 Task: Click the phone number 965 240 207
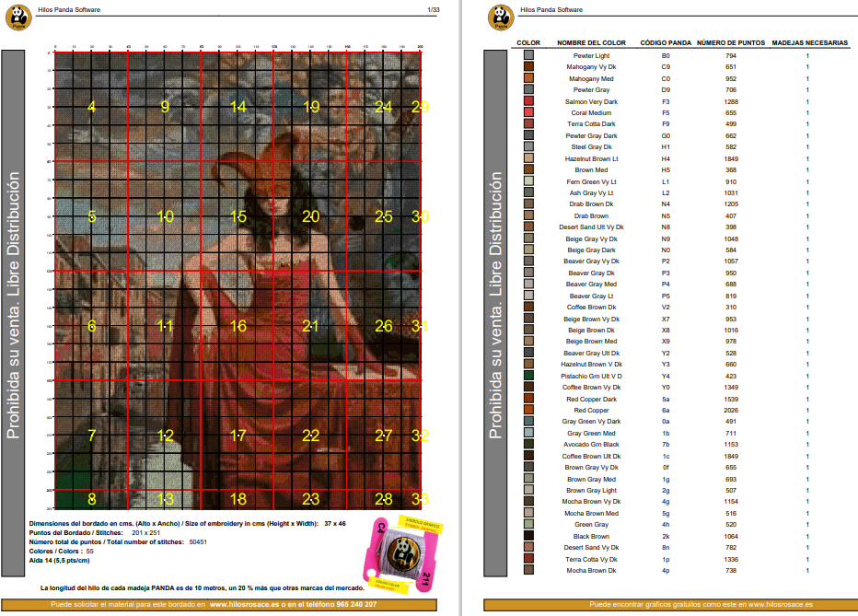(355, 605)
